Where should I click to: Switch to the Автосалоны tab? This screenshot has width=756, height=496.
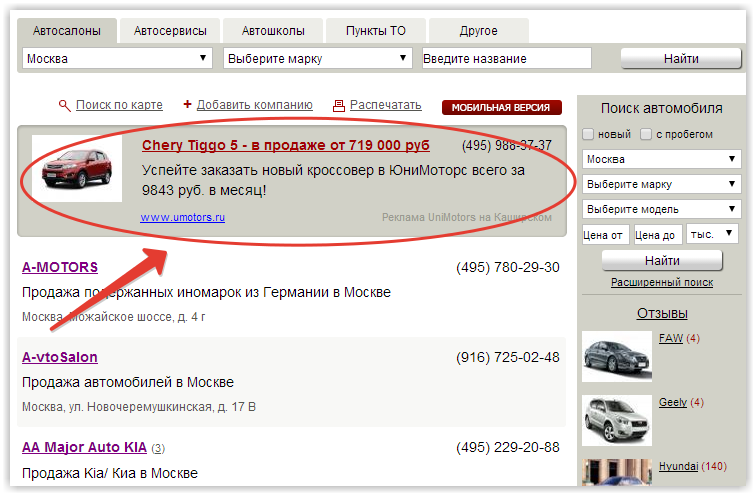coord(67,31)
